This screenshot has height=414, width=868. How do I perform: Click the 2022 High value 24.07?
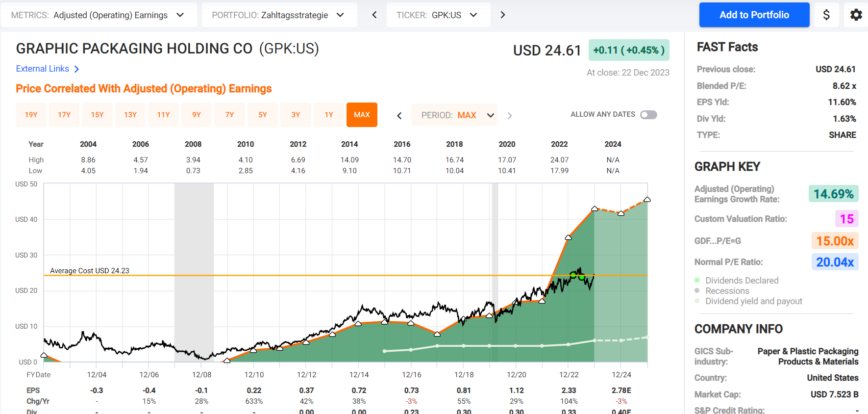point(559,160)
